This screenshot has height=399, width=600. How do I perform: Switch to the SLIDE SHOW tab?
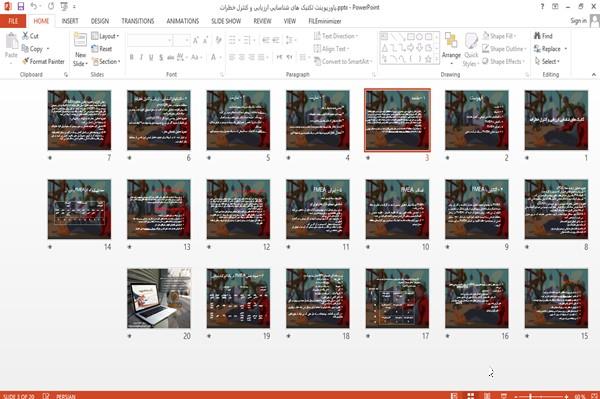(x=226, y=21)
